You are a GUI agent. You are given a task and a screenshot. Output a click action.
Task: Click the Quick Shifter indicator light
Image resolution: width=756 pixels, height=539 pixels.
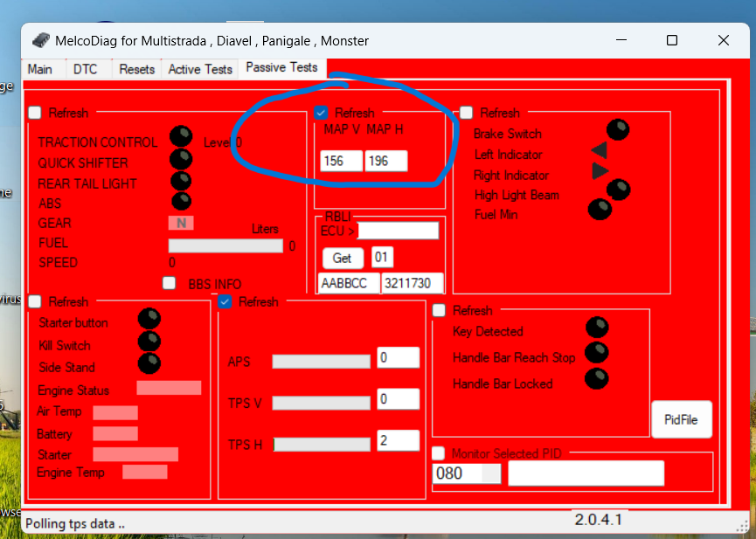point(181,159)
